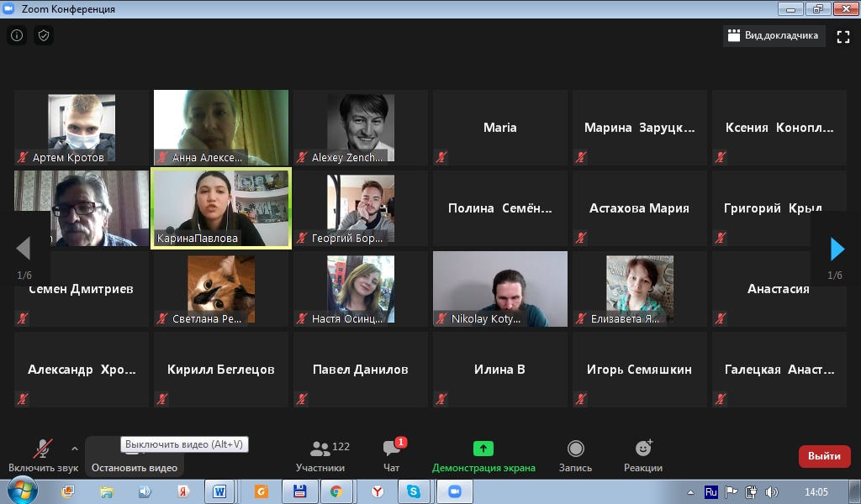The height and width of the screenshot is (504, 861).
Task: Click the green encryption shield icon
Action: pyautogui.click(x=44, y=35)
